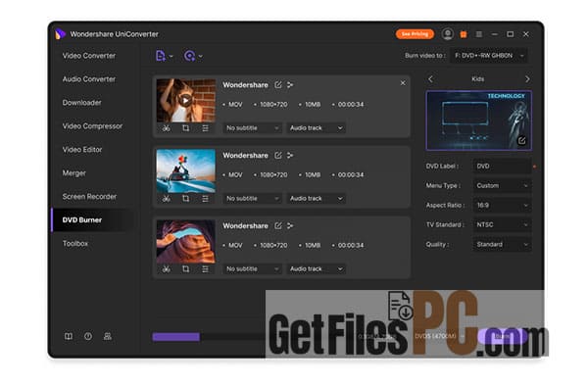Click the share icon beside the first Wondershare title
The height and width of the screenshot is (385, 588).
coord(290,84)
